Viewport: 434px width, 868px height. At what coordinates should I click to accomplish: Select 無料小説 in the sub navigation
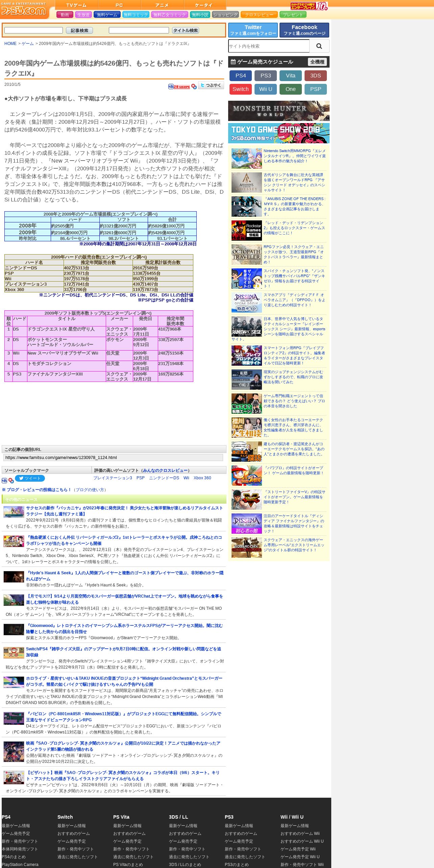click(x=200, y=15)
